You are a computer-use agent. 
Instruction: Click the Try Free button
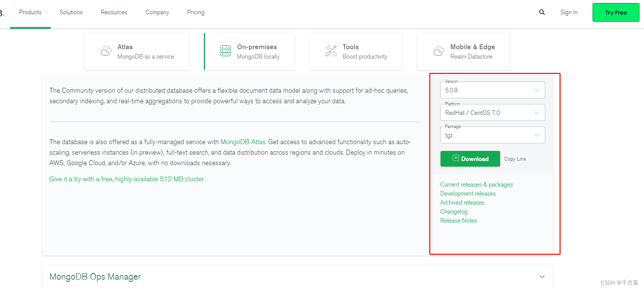(x=616, y=12)
